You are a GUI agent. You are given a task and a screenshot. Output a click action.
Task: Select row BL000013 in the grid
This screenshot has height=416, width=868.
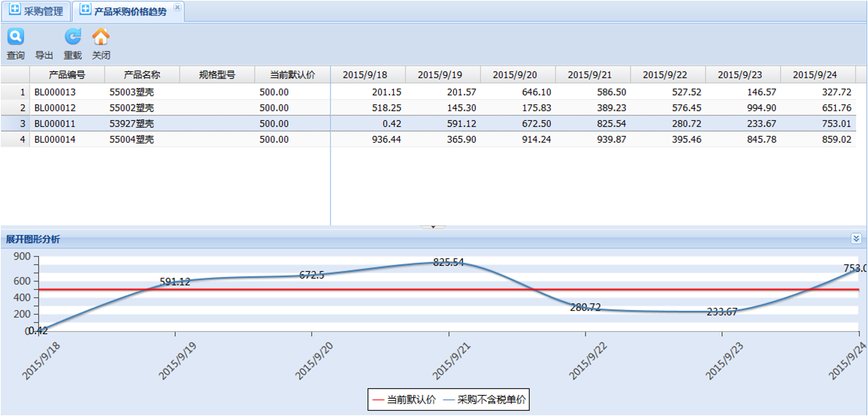pyautogui.click(x=55, y=92)
